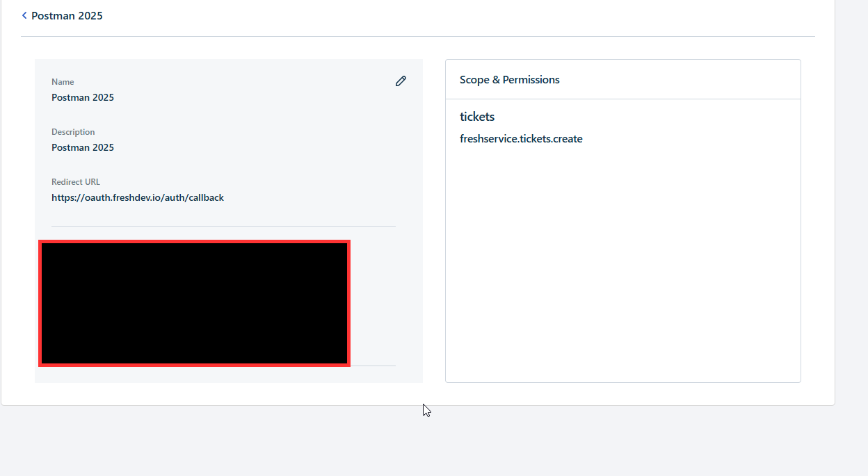Select the tickets scope group heading
The width and height of the screenshot is (868, 476).
[477, 117]
